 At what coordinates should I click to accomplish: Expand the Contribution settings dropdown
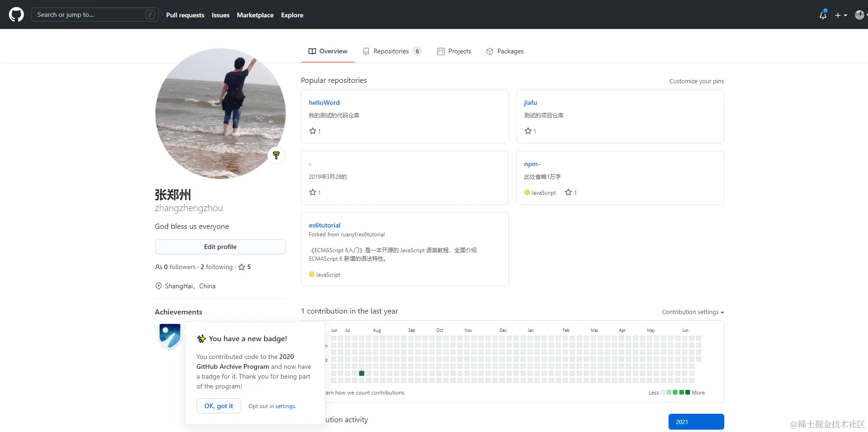pos(693,312)
